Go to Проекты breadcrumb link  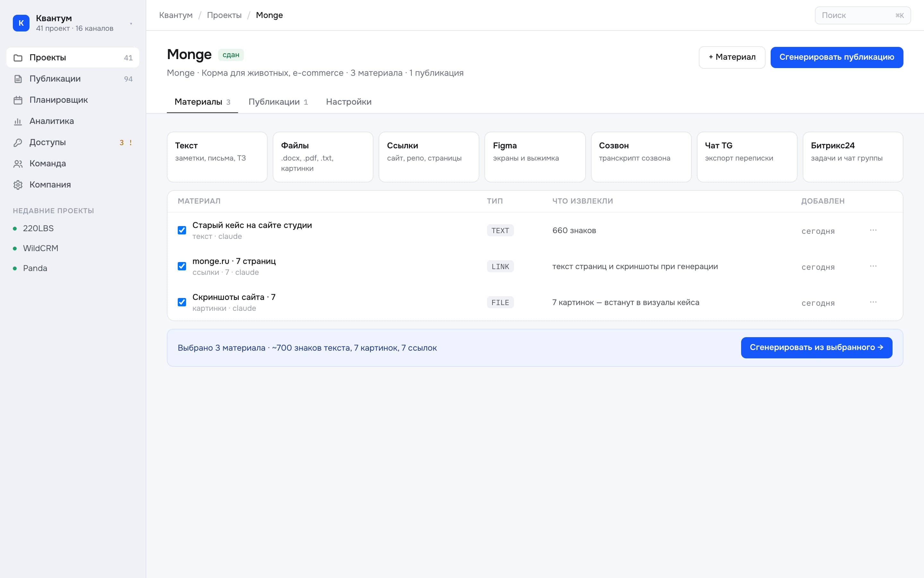[224, 15]
